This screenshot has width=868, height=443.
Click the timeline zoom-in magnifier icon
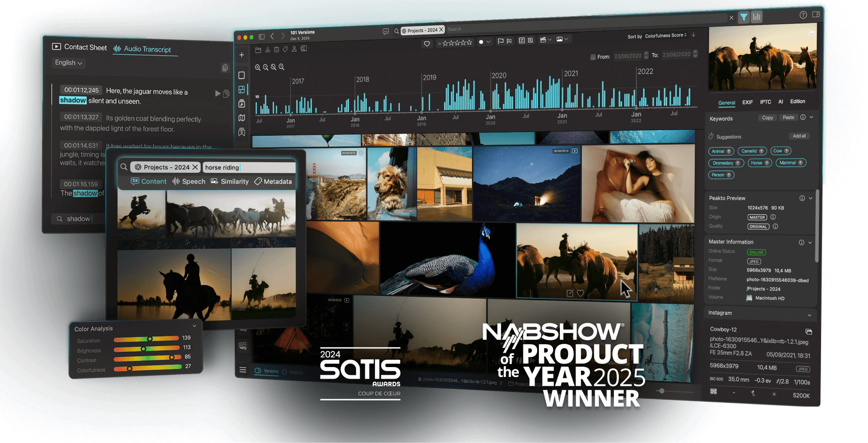[x=258, y=67]
